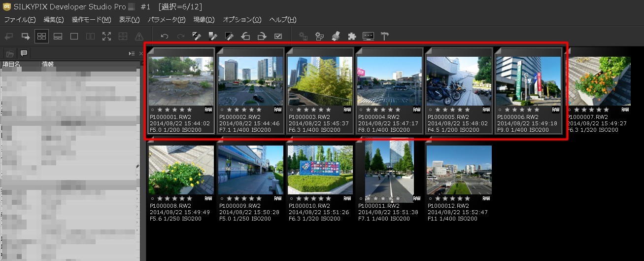This screenshot has width=644, height=261.
Task: Toggle the mark circle on P1000003.RW2
Action: [x=291, y=110]
